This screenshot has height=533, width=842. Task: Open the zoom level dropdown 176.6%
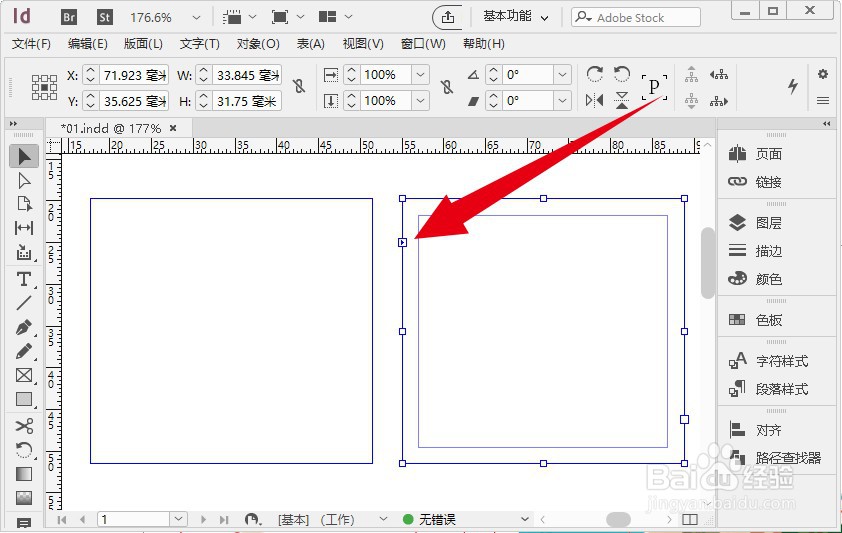click(195, 18)
